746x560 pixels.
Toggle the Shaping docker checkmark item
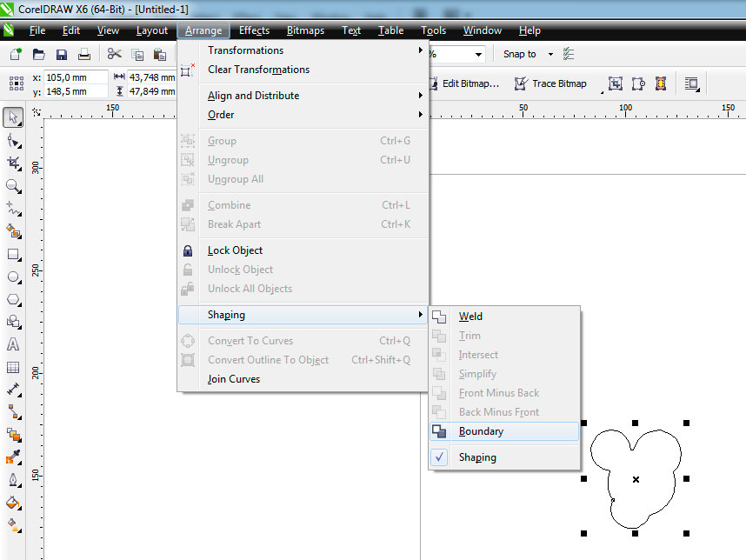point(503,457)
